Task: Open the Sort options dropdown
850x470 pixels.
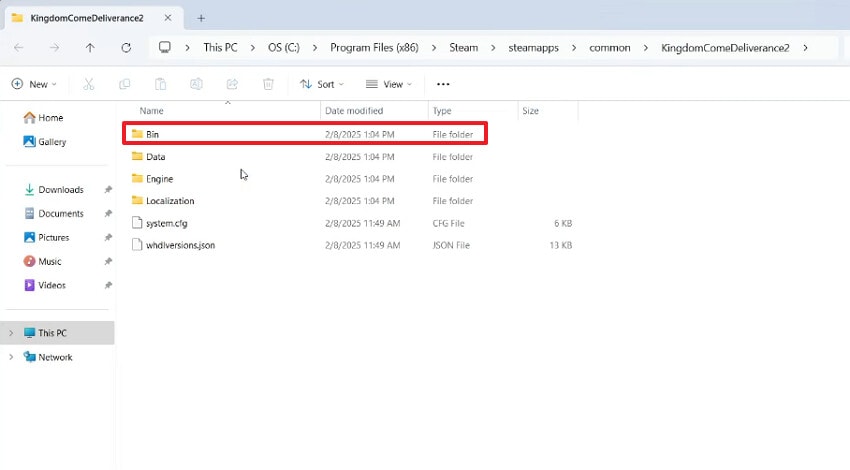Action: coord(322,84)
